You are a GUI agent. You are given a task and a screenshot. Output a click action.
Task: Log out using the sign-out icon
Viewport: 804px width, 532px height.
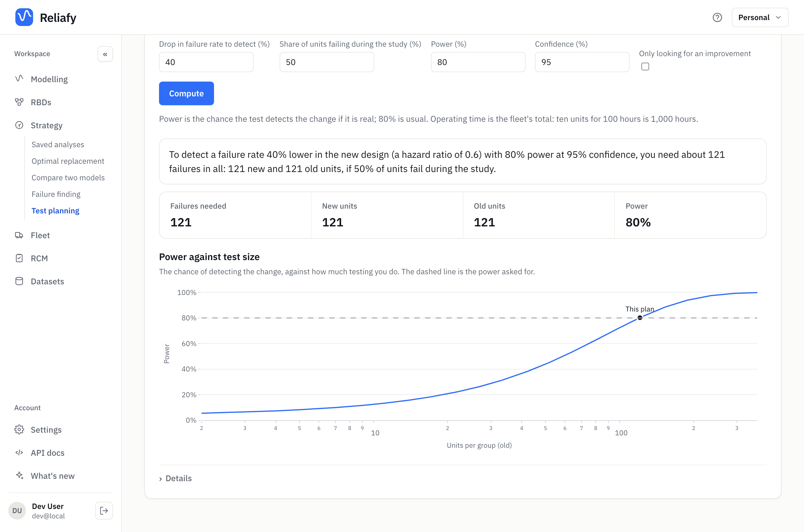104,511
